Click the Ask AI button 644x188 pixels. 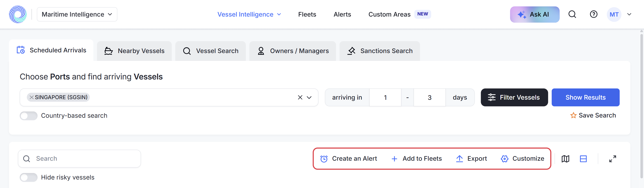point(534,14)
